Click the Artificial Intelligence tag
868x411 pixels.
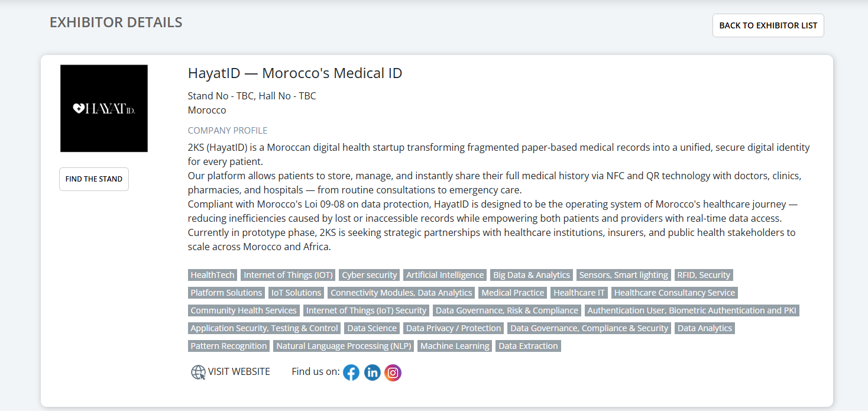(445, 274)
